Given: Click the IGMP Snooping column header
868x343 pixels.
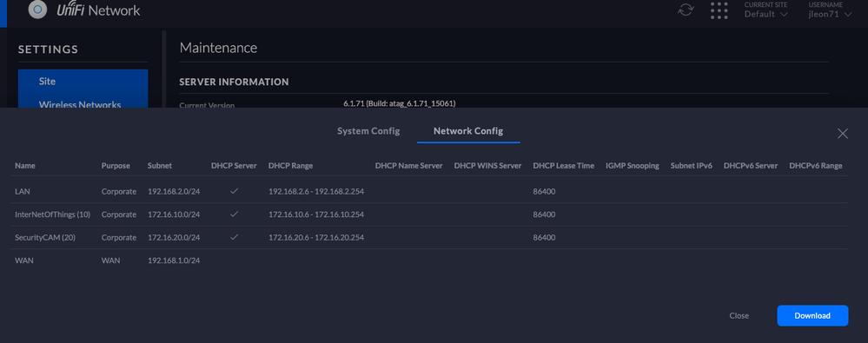Looking at the screenshot, I should point(633,166).
